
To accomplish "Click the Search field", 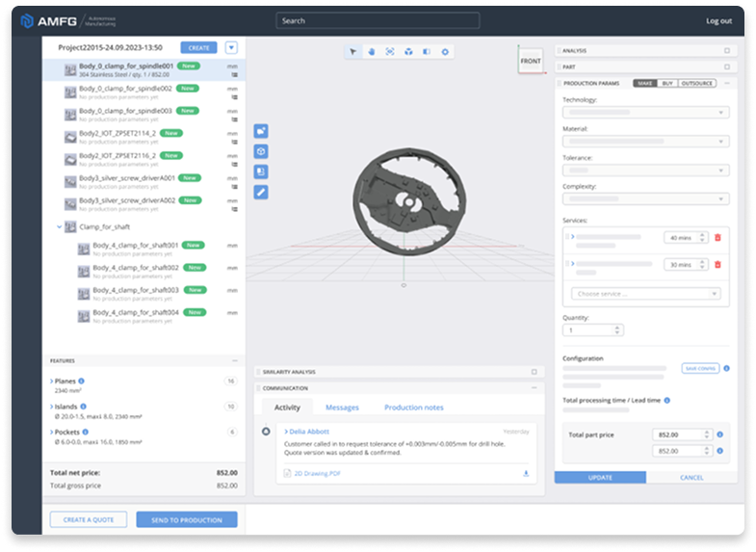I will tap(378, 21).
